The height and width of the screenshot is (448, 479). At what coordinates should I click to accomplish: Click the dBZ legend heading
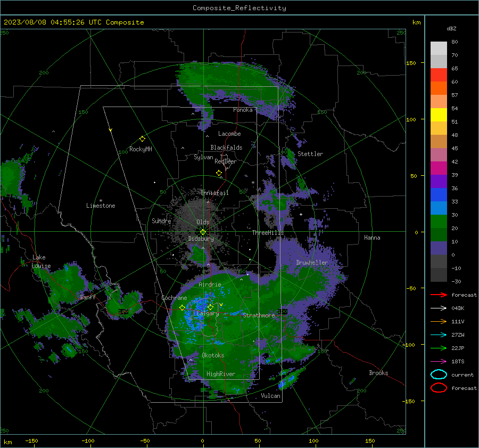pos(451,28)
